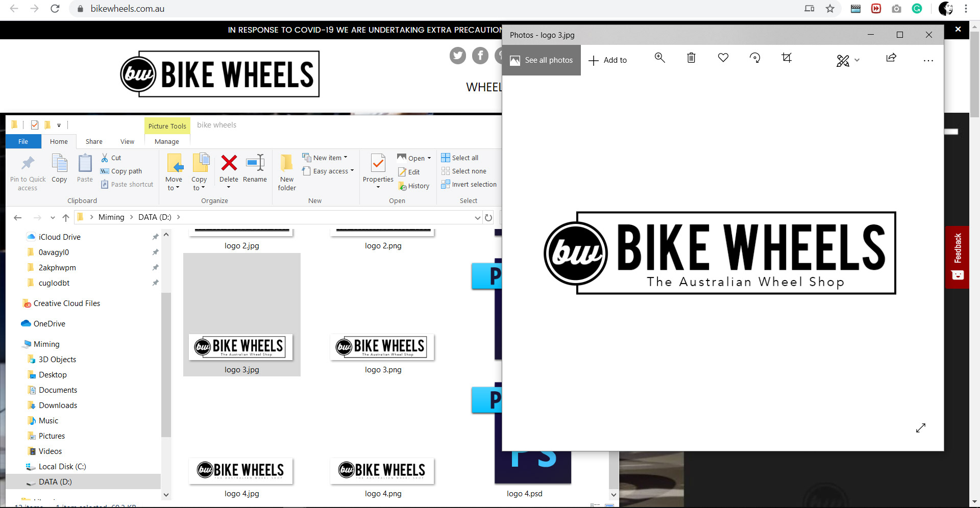Click Paste shortcut in the ribbon
This screenshot has height=508, width=980.
[127, 184]
